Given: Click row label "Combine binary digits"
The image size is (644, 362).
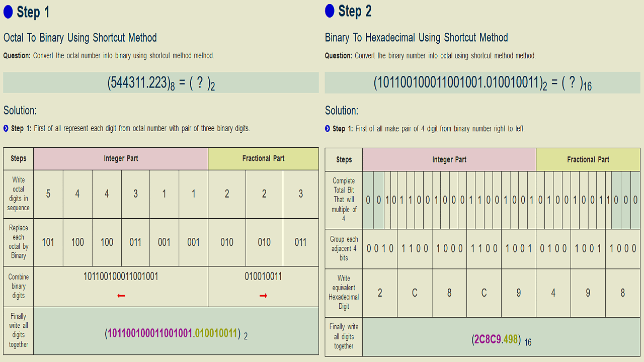Looking at the screenshot, I should (19, 286).
